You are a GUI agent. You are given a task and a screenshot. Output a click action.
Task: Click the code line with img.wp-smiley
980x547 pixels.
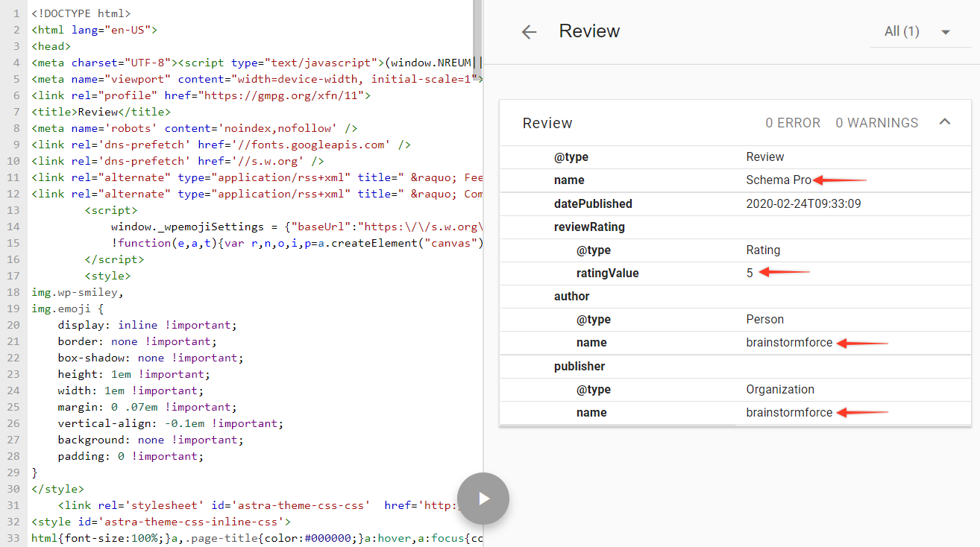click(78, 292)
